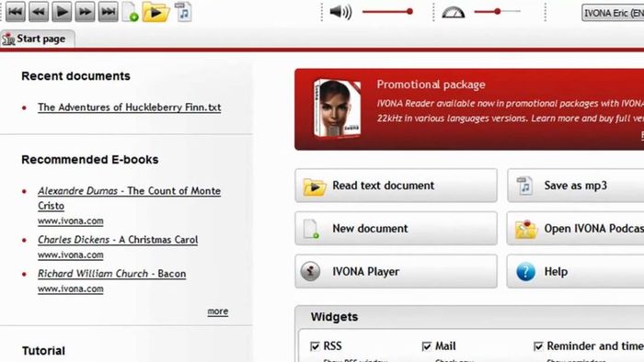644x362 pixels.
Task: Open Richard William Church - Bacon e-book
Action: [x=111, y=274]
